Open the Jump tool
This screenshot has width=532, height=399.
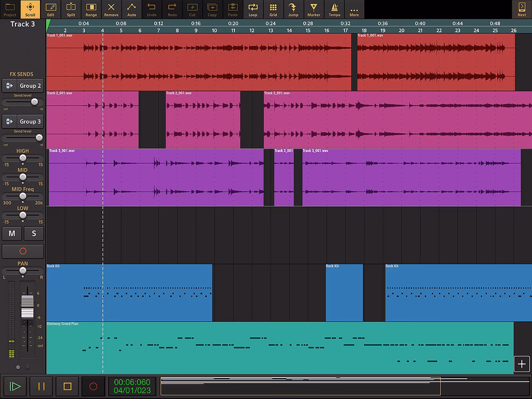[x=293, y=9]
